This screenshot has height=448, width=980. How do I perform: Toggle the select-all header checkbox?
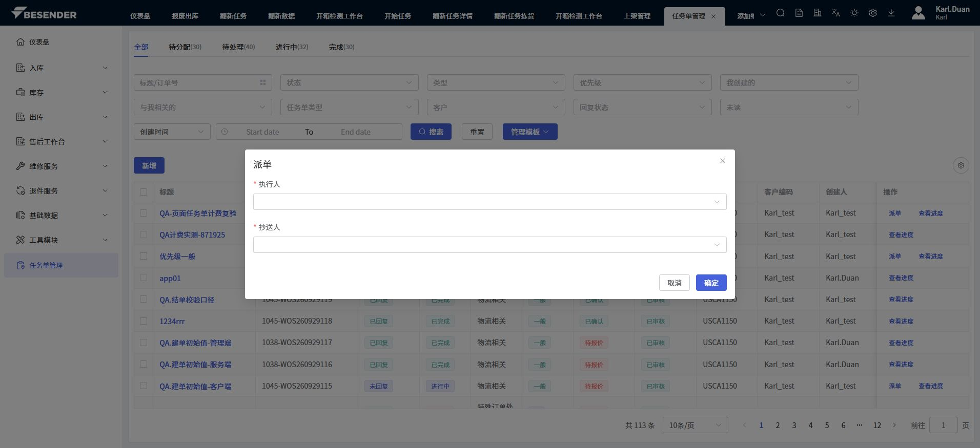pyautogui.click(x=144, y=192)
